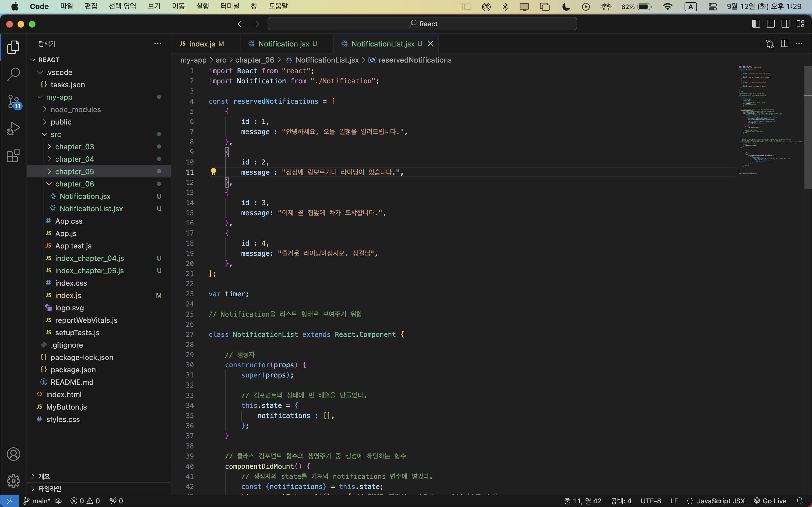The height and width of the screenshot is (507, 812).
Task: Expand the chapter_05 folder
Action: click(x=74, y=171)
